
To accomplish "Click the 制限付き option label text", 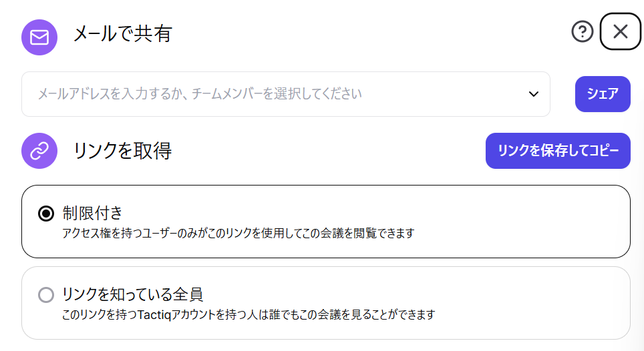I will [x=93, y=213].
